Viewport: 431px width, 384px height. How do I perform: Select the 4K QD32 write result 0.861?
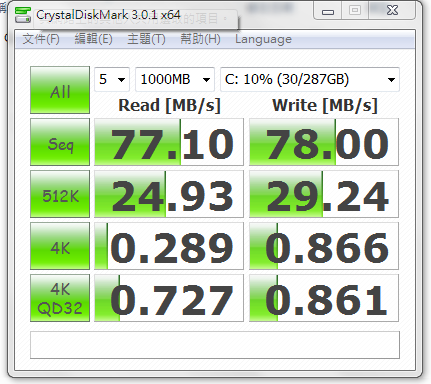point(324,298)
